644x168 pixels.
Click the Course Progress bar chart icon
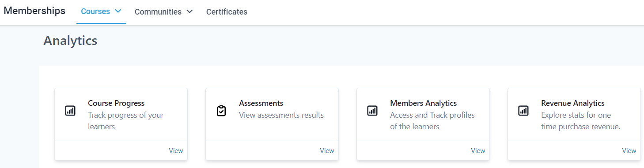(70, 111)
